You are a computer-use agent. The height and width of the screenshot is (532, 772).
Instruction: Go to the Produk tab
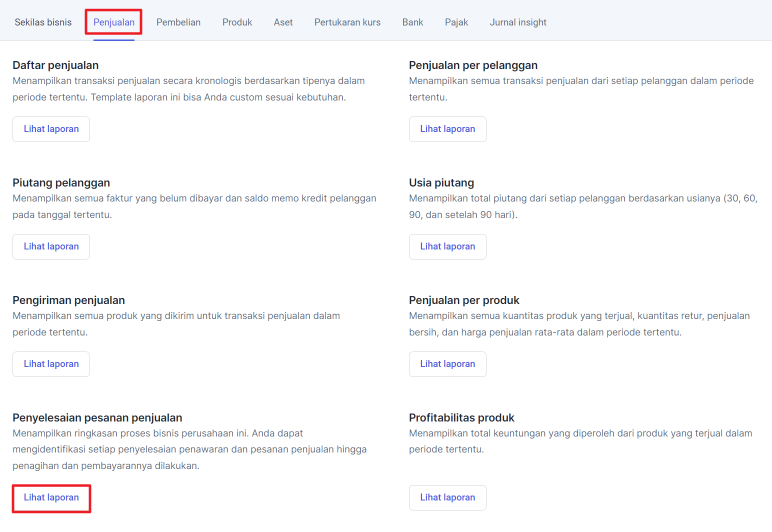237,22
